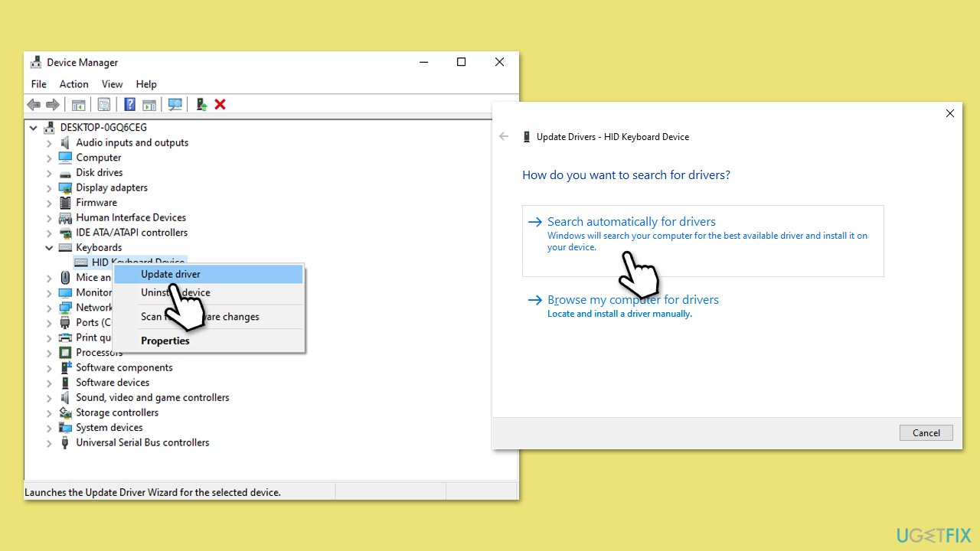Screen dimensions: 980x551
Task: Click the Software components category icon
Action: pos(66,367)
